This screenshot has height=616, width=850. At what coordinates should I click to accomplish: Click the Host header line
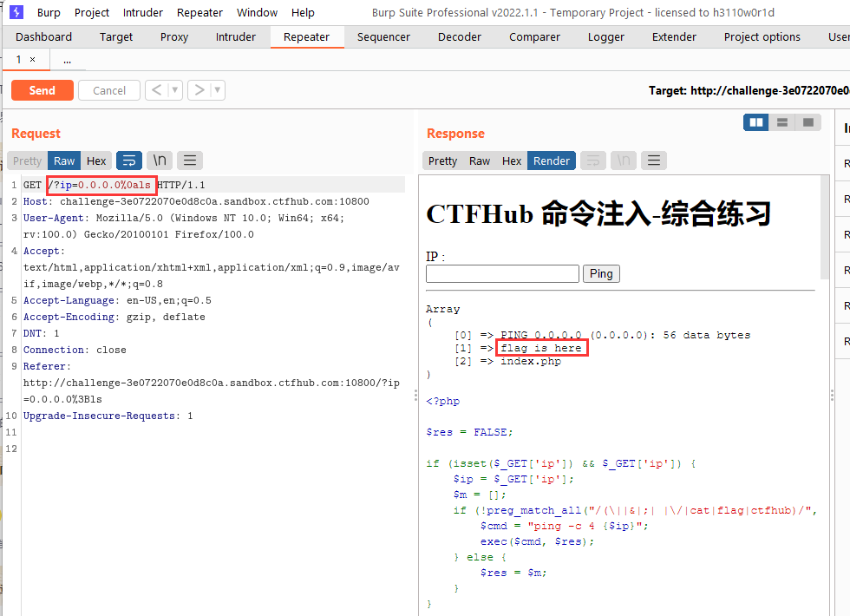(x=196, y=201)
